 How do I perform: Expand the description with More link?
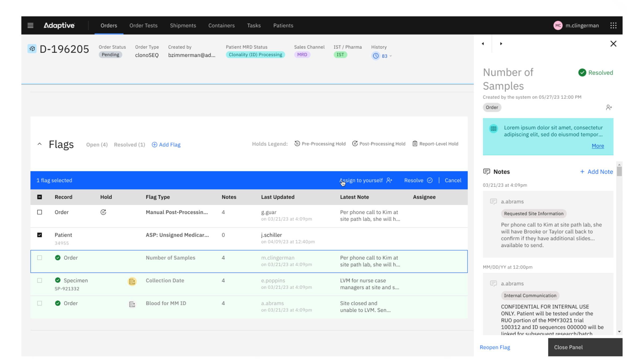click(x=598, y=146)
